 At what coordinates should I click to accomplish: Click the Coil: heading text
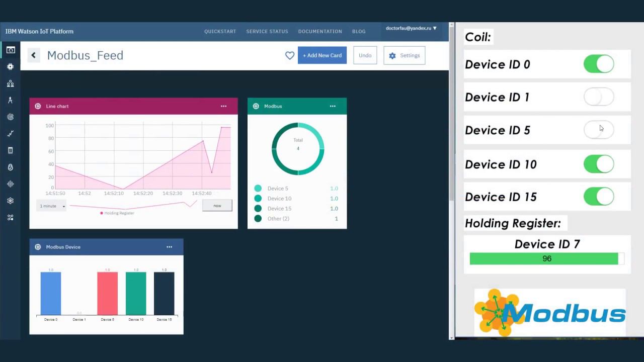(x=478, y=37)
